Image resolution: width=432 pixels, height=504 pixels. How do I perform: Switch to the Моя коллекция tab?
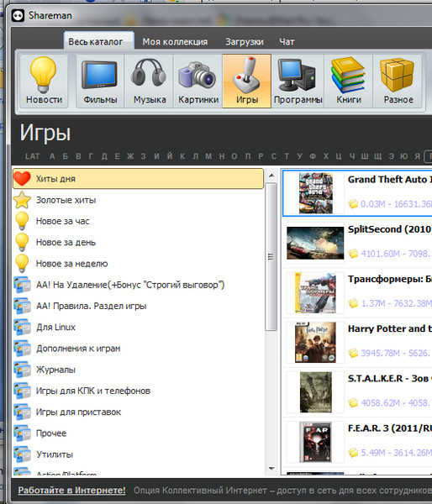pos(175,42)
